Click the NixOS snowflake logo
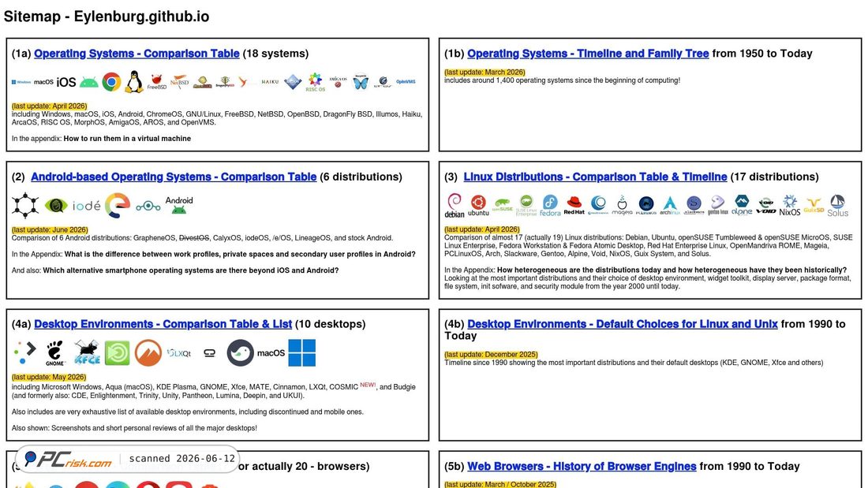The height and width of the screenshot is (488, 868). 790,205
